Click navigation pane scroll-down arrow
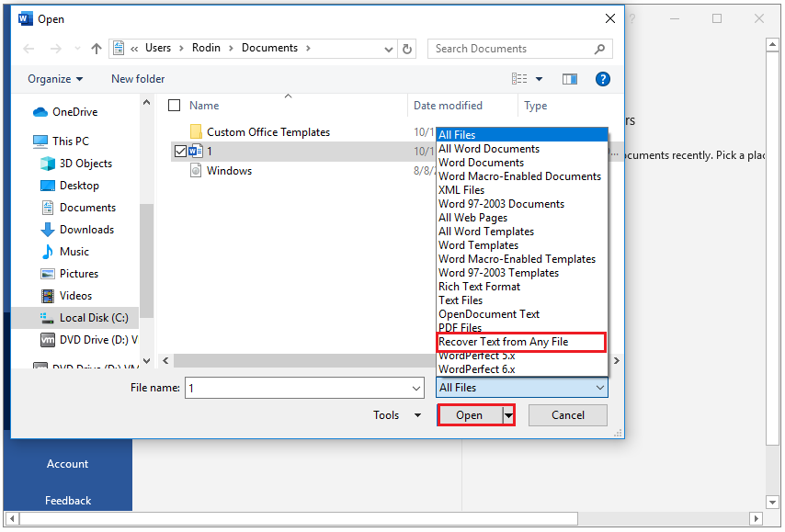The width and height of the screenshot is (785, 532). click(x=147, y=361)
